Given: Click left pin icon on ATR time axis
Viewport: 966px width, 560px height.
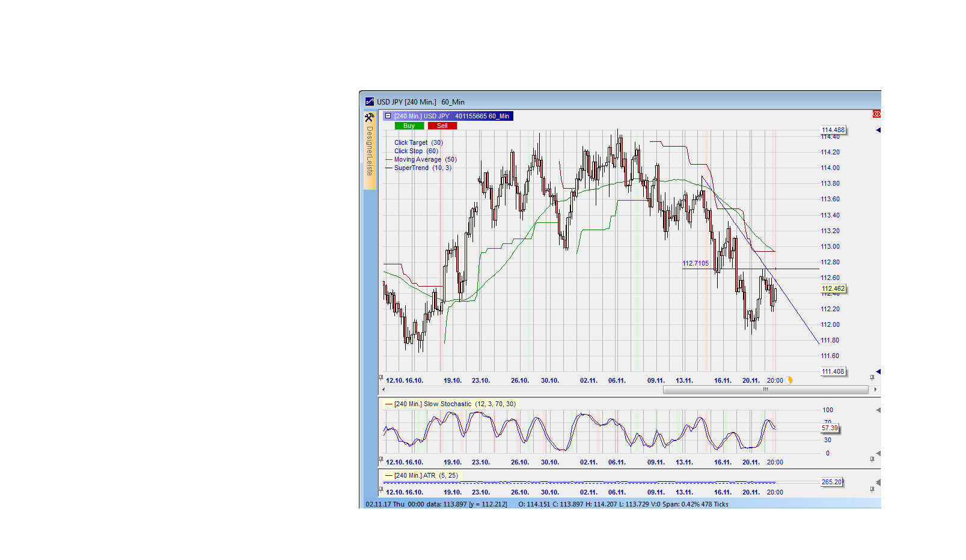Looking at the screenshot, I should [381, 490].
